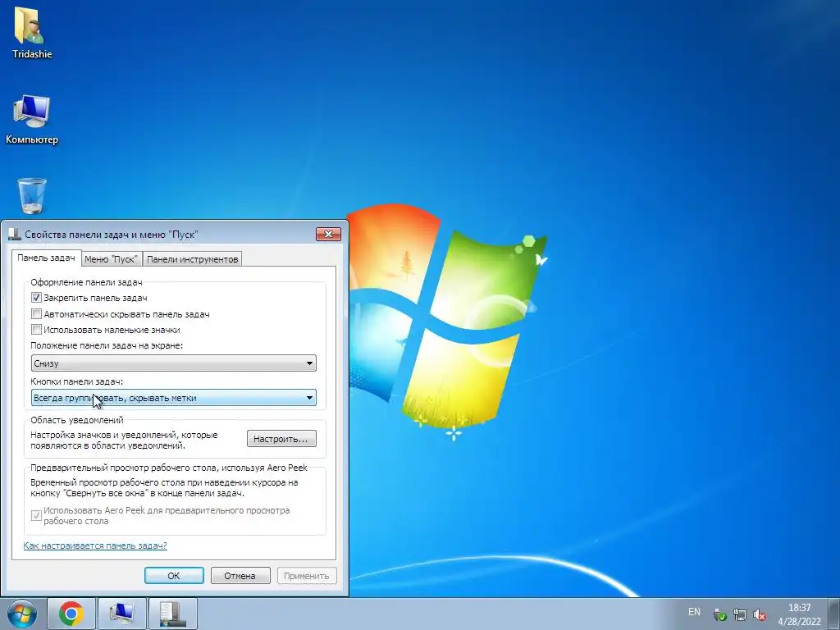840x630 pixels.
Task: Open the Всегда группировать buttons dropdown
Action: click(x=174, y=398)
